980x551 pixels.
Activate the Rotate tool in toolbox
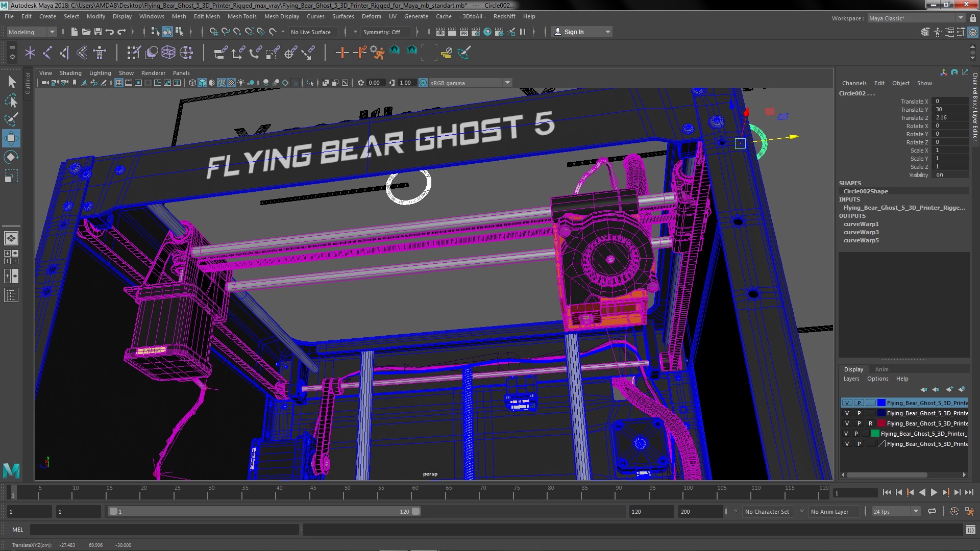click(11, 157)
